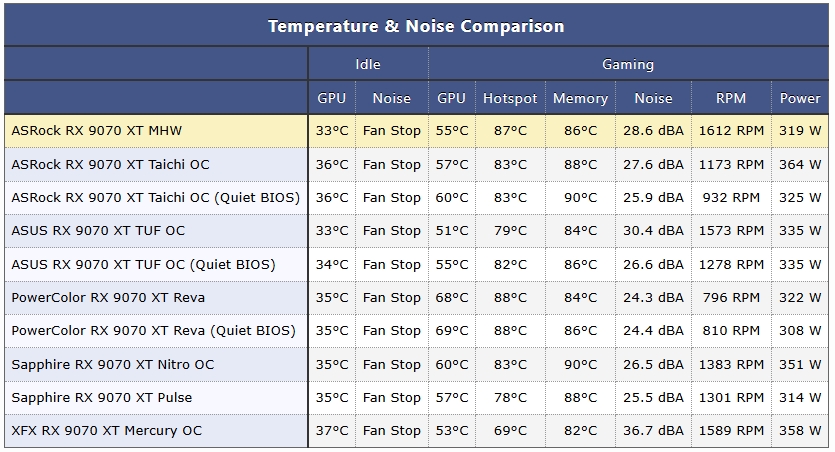Select the XFX RX 9070 XT Mercury OC row
The height and width of the screenshot is (452, 835).
[416, 431]
